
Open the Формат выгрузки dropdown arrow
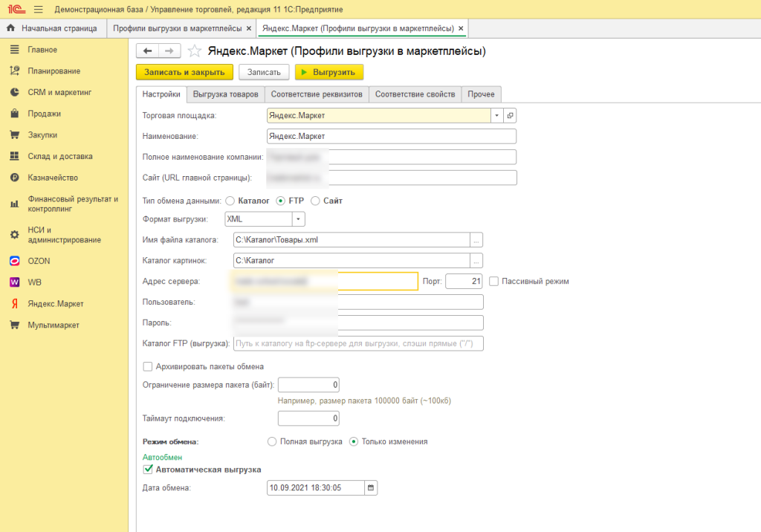tap(298, 219)
